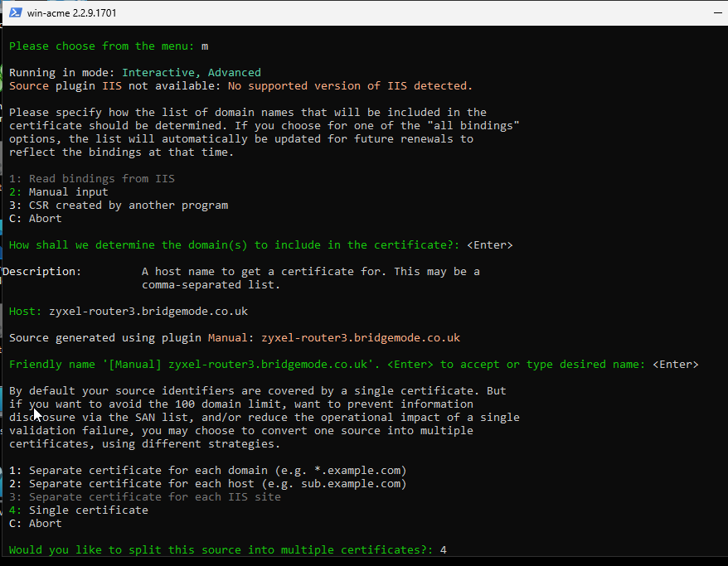Click 'Source generated using plugin Manual' line
The width and height of the screenshot is (728, 566).
235,338
